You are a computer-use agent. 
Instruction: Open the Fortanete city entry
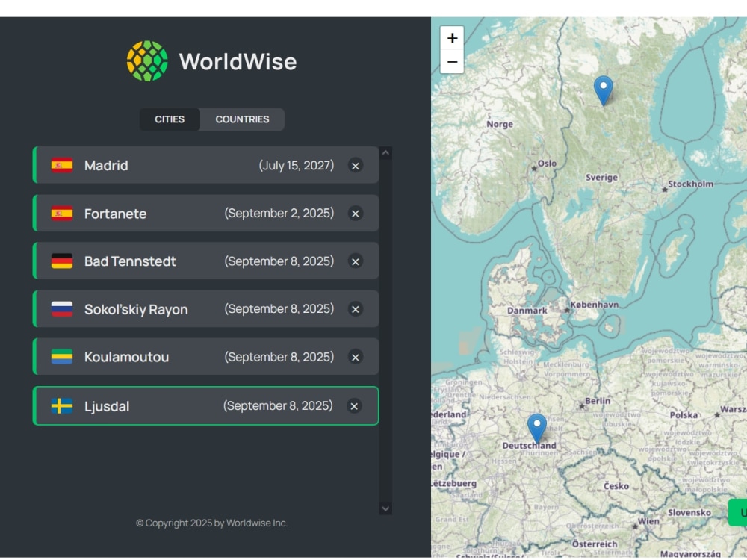coord(206,214)
